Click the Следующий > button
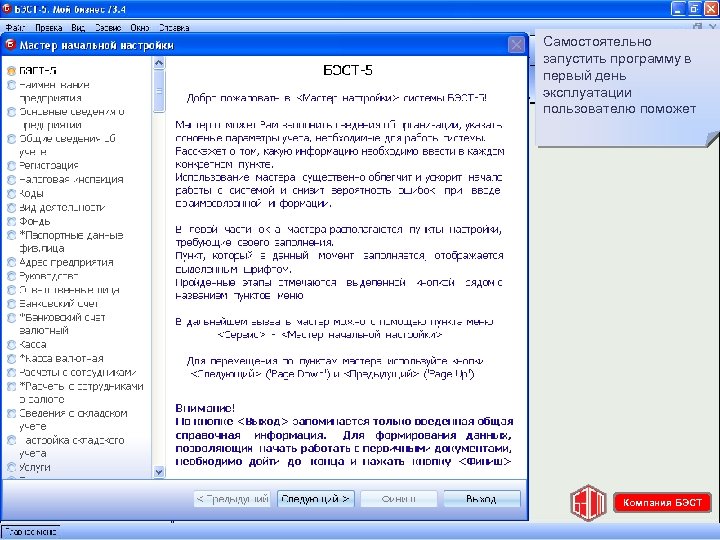 click(x=315, y=499)
